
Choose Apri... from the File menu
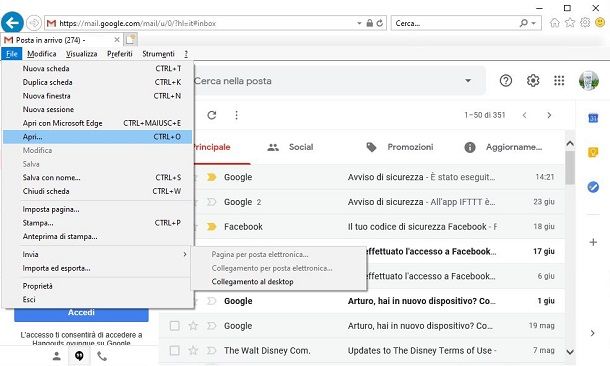tap(97, 137)
